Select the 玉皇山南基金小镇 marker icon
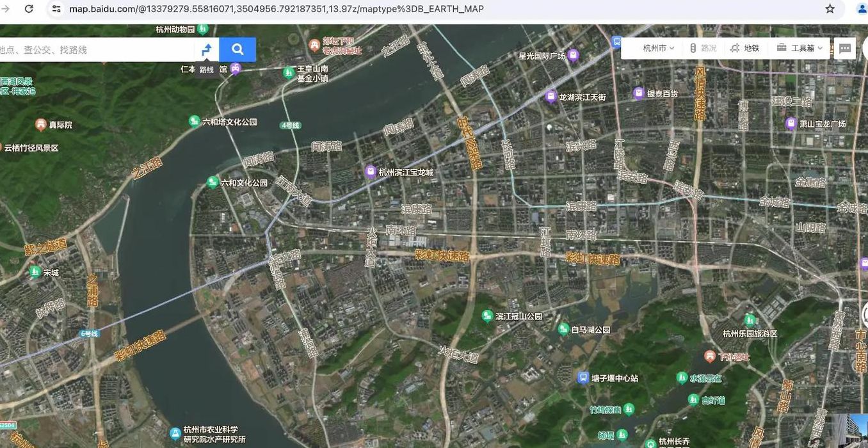The width and height of the screenshot is (868, 448). [289, 73]
